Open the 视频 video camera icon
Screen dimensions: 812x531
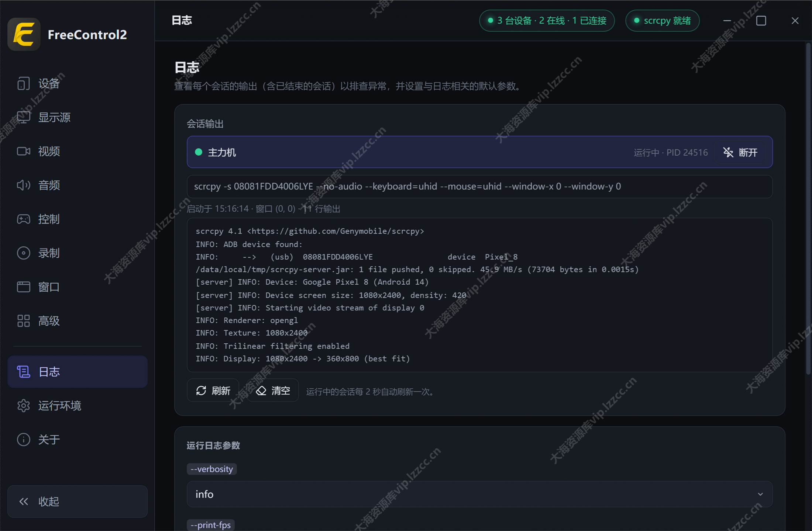[x=23, y=152]
